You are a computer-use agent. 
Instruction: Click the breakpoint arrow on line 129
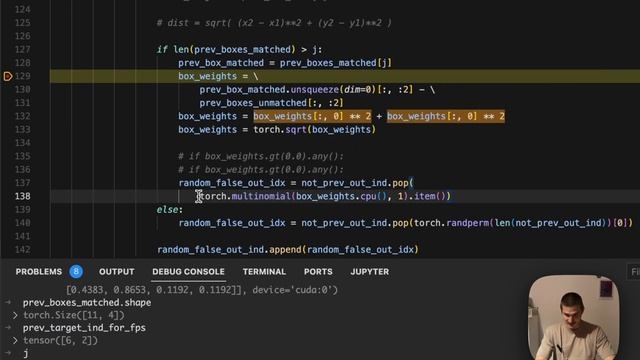point(8,76)
